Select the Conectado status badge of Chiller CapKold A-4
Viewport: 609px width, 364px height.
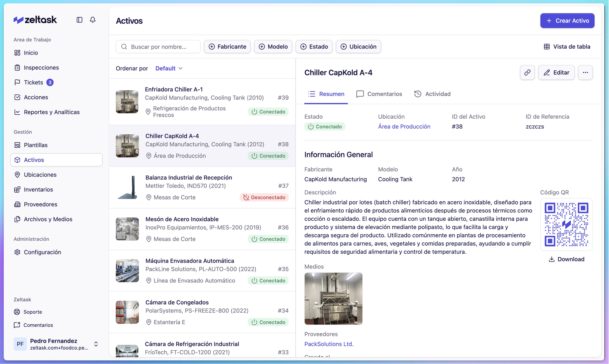(268, 156)
